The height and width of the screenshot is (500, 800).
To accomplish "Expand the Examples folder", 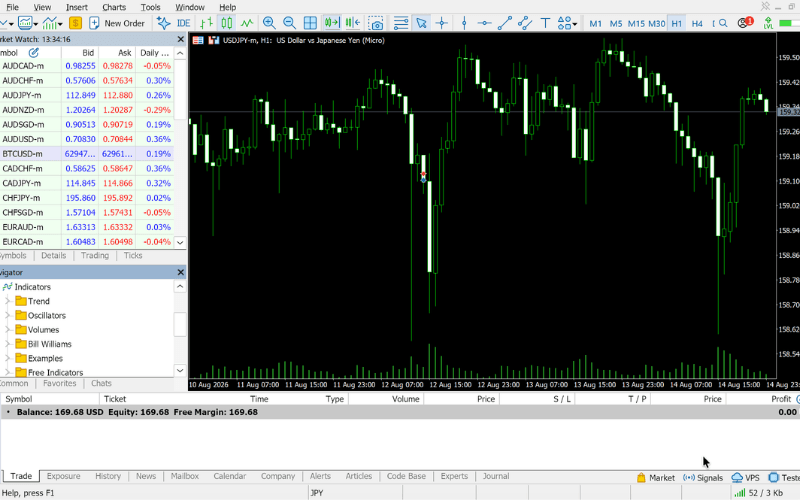I will (x=7, y=358).
